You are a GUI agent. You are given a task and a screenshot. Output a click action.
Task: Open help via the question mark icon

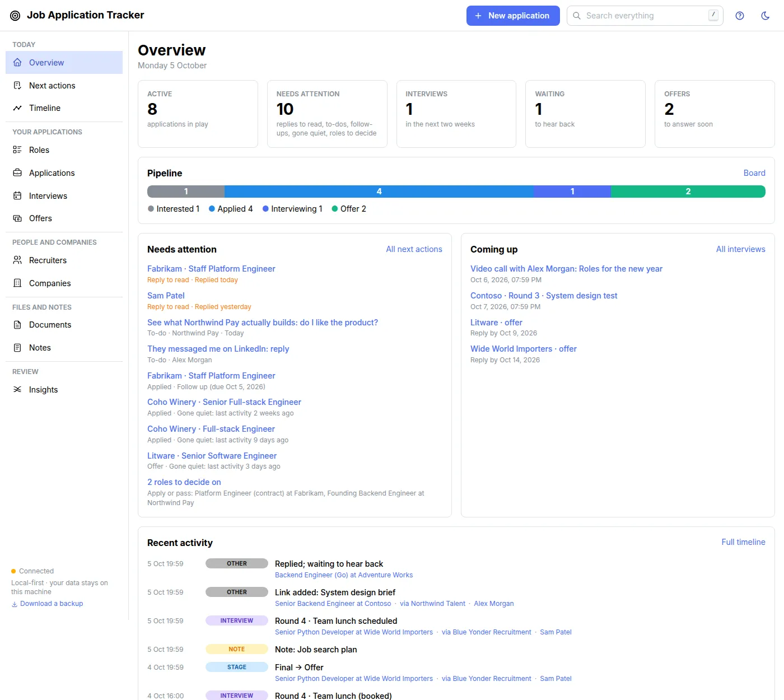pos(740,16)
